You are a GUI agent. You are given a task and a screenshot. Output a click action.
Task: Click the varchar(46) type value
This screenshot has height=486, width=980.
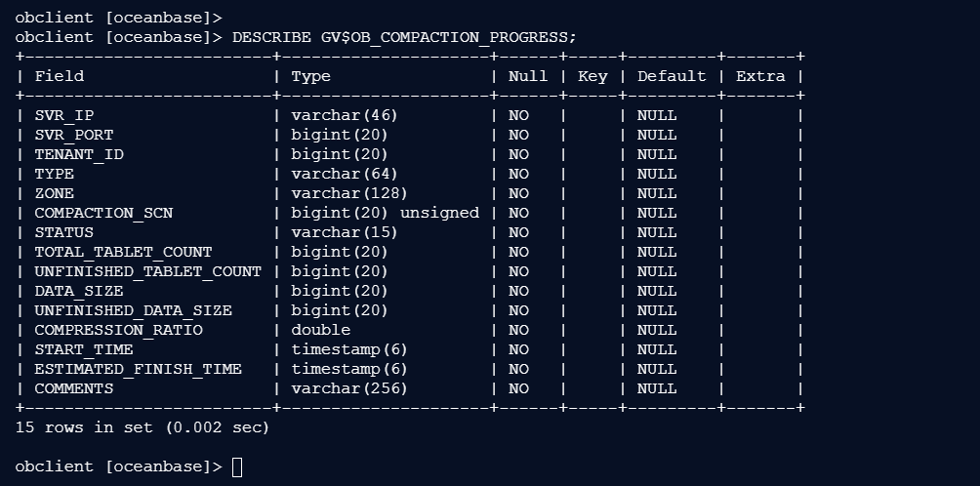[x=345, y=115]
